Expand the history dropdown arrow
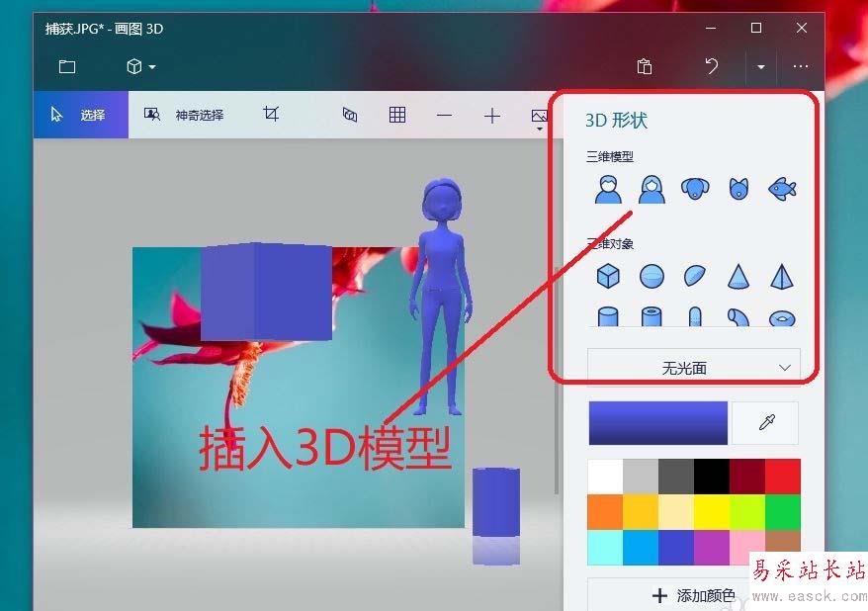This screenshot has width=868, height=611. pyautogui.click(x=761, y=67)
